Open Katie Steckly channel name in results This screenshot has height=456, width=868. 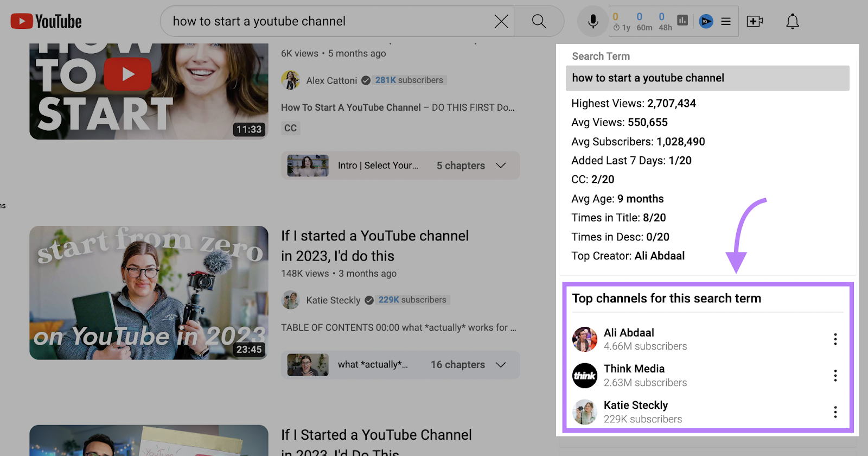coord(333,300)
